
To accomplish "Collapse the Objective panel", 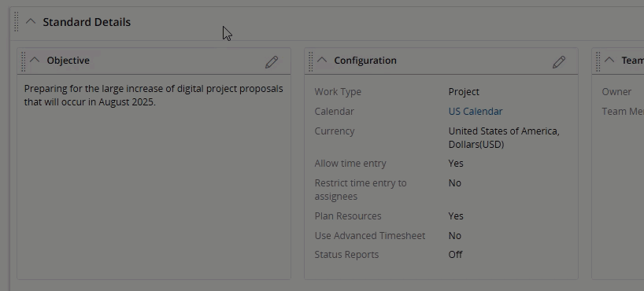I will (35, 61).
